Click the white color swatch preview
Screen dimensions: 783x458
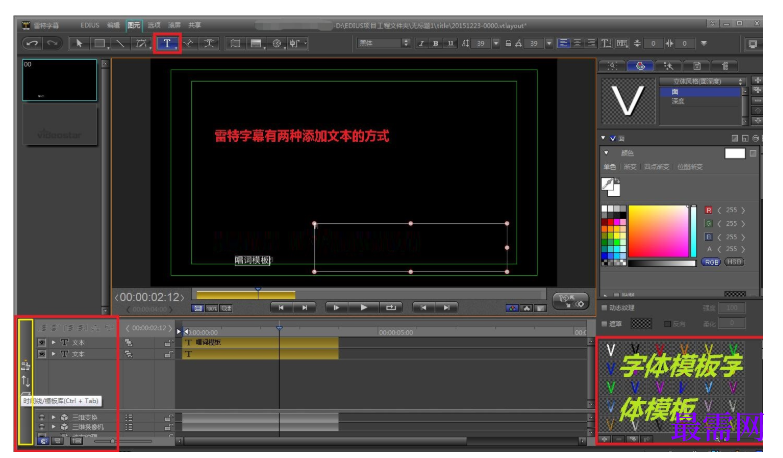coord(735,153)
